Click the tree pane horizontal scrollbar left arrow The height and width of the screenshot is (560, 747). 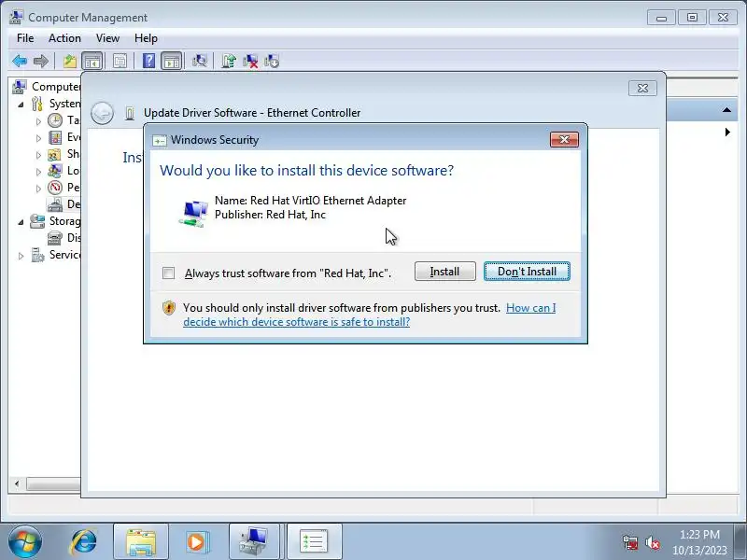click(x=17, y=483)
